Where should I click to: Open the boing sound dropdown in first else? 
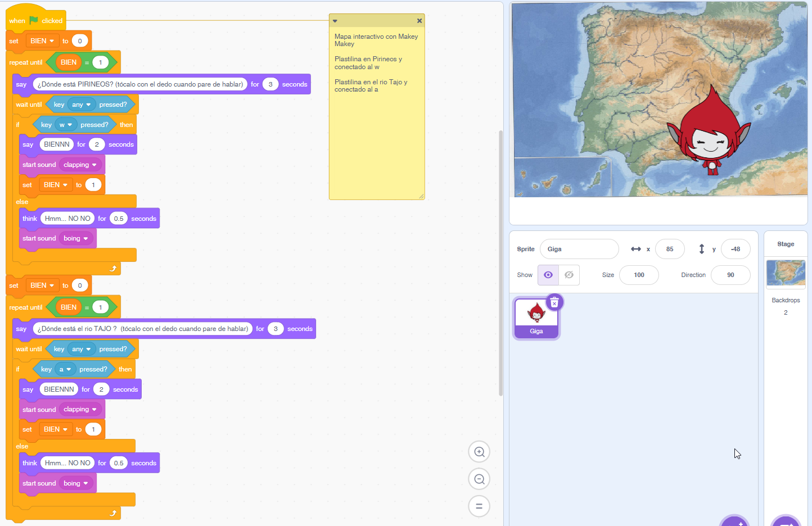point(85,239)
